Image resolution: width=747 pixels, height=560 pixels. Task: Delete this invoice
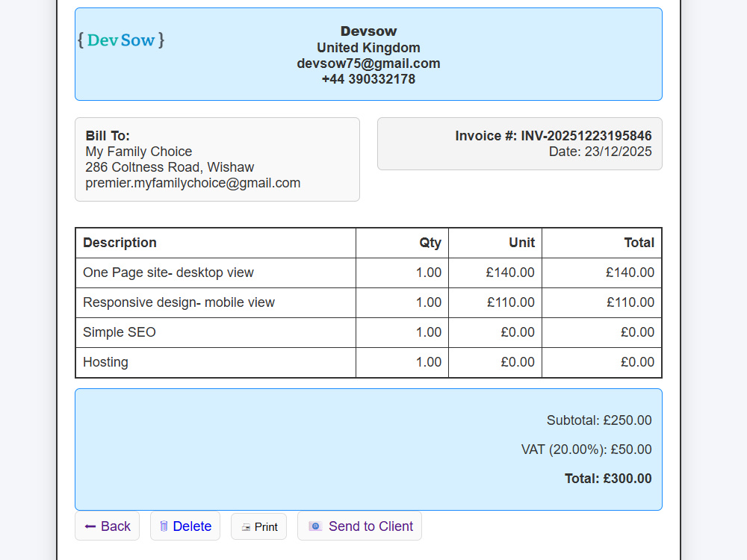(x=185, y=526)
